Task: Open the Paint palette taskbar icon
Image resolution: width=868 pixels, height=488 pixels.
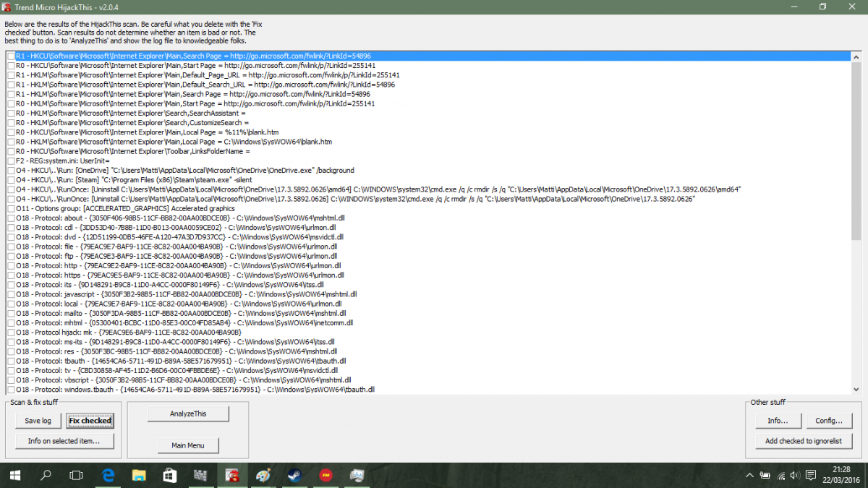Action: pyautogui.click(x=263, y=475)
